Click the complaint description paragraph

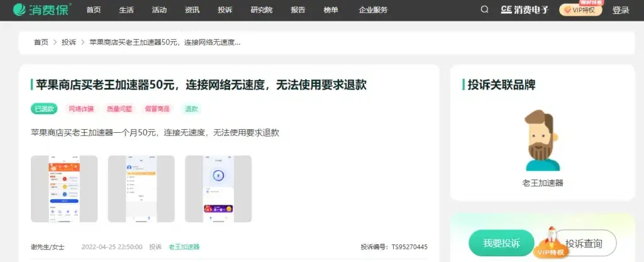(155, 133)
